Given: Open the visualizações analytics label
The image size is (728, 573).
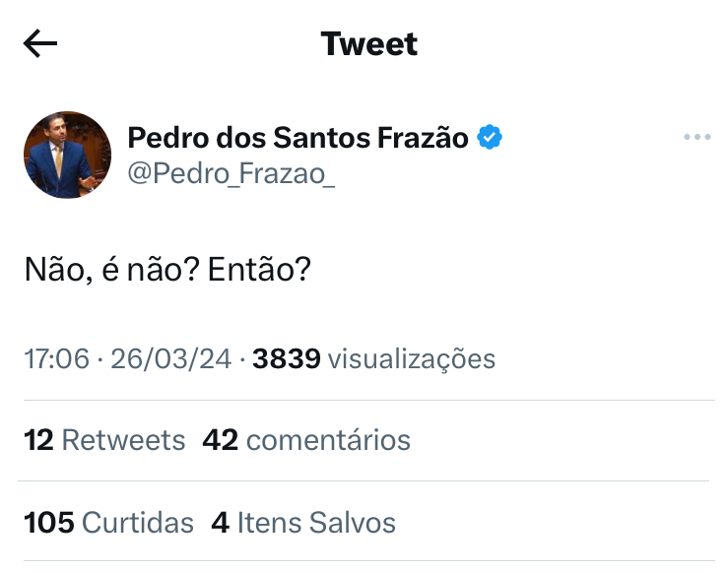Looking at the screenshot, I should coord(412,359).
